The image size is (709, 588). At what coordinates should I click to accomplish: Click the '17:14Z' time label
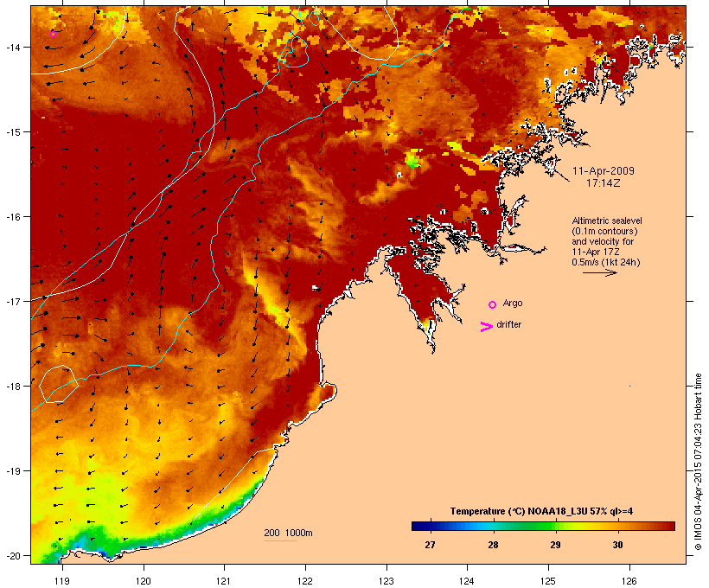click(x=604, y=183)
